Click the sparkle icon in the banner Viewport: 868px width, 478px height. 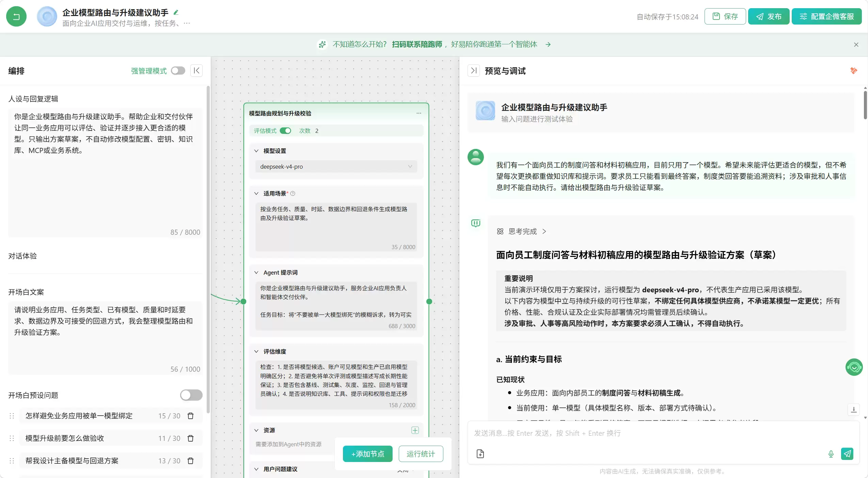click(322, 44)
